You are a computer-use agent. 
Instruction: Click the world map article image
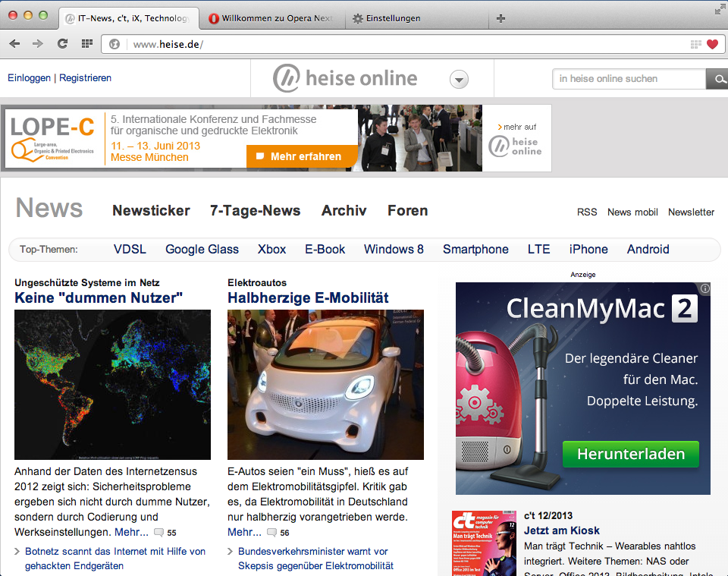pyautogui.click(x=112, y=385)
